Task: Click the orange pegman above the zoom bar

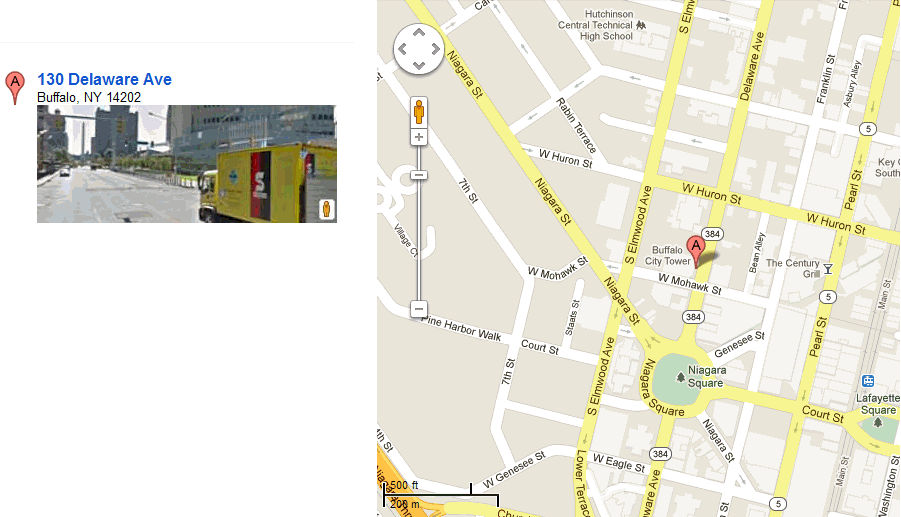Action: coord(419,111)
